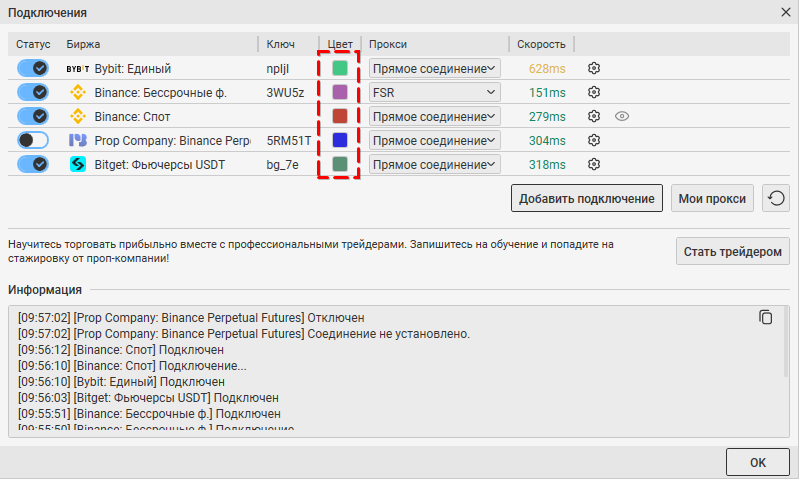The image size is (799, 479).
Task: Click the 09:56:03 Bitget Подключен log line
Action: coord(148,397)
